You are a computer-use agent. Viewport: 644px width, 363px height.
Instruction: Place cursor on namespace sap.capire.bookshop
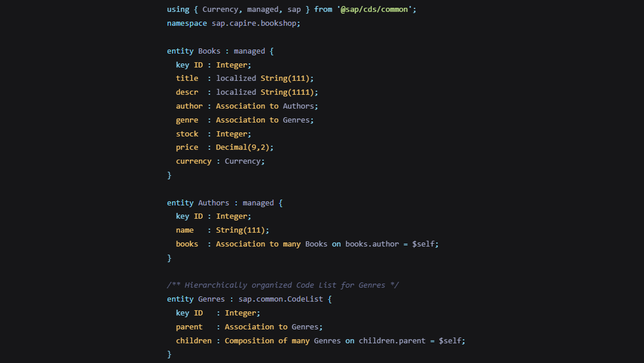pyautogui.click(x=234, y=23)
